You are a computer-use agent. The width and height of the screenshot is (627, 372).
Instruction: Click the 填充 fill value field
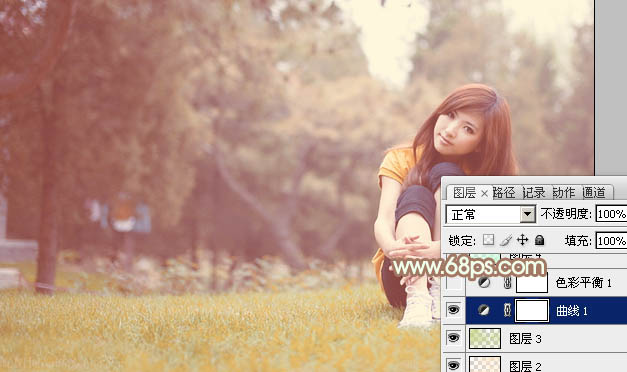pyautogui.click(x=611, y=241)
